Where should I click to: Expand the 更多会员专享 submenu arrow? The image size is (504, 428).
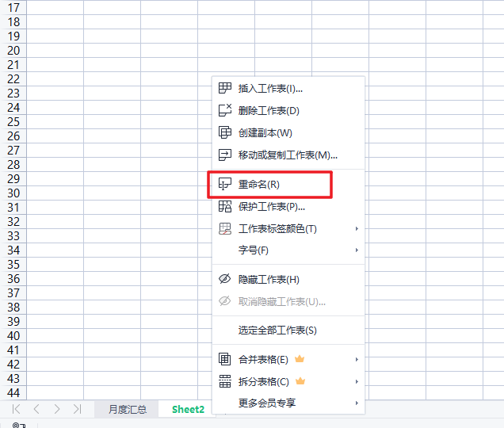tap(357, 403)
